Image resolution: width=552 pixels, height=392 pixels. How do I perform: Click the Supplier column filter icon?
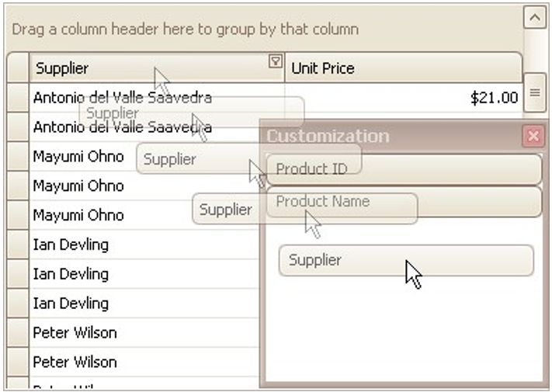point(275,61)
